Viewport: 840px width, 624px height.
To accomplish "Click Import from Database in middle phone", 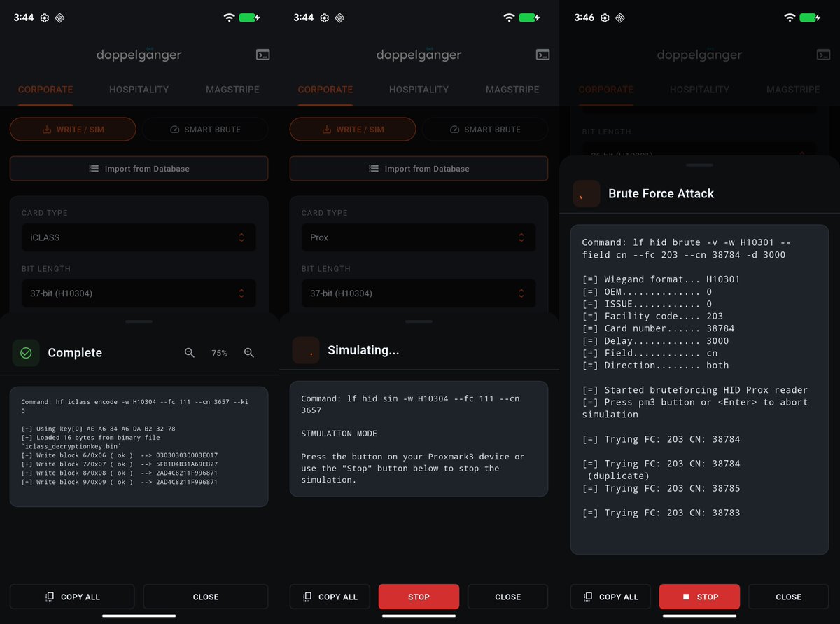I will pos(419,169).
